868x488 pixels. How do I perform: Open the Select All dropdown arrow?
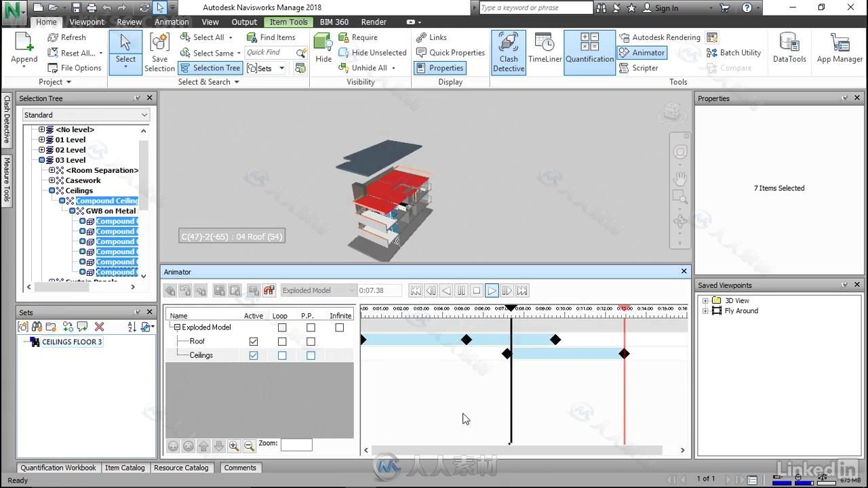[x=231, y=37]
